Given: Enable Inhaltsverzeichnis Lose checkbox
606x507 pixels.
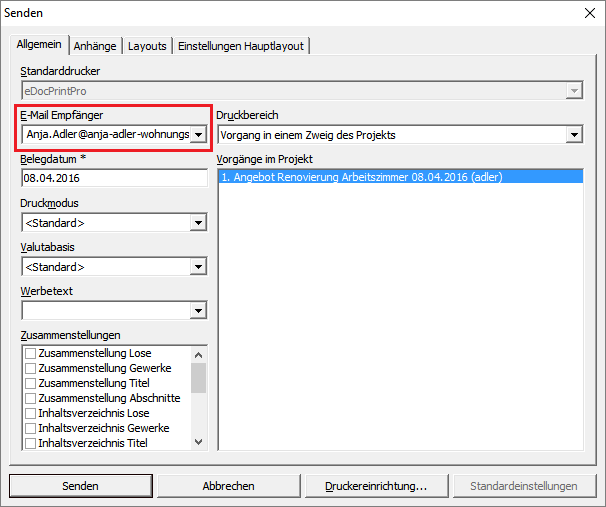Looking at the screenshot, I should (31, 413).
